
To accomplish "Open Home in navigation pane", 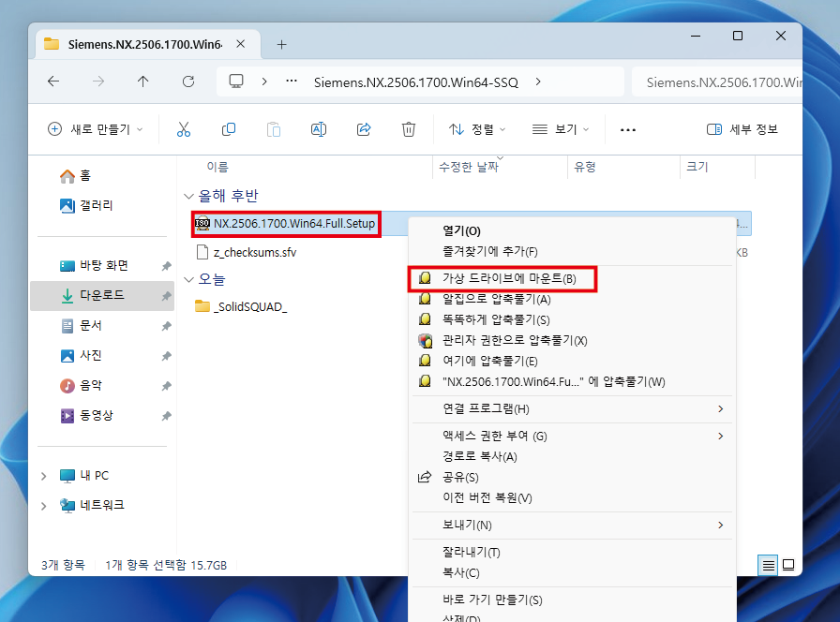I will tap(75, 175).
